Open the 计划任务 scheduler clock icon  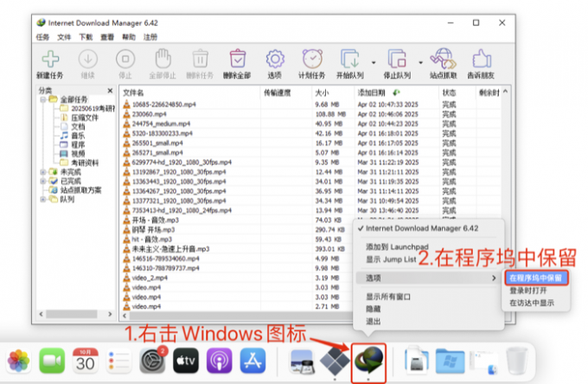[x=312, y=61]
